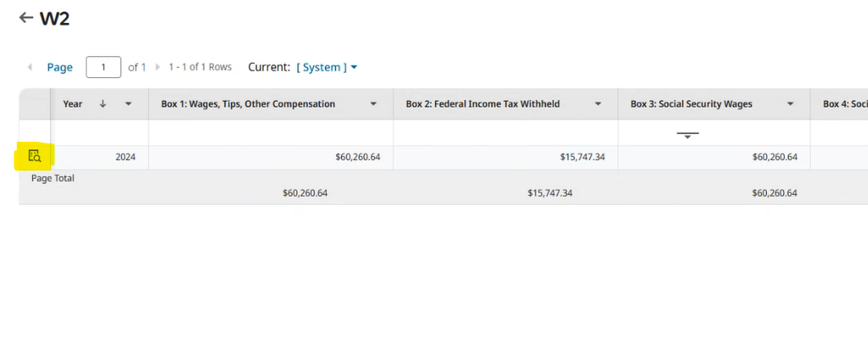Click the filter field under Box 1 column

(271, 132)
